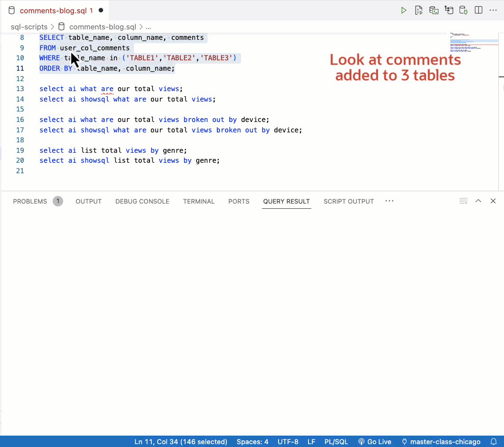
Task: Execute the file as SQL script
Action: pos(419,9)
